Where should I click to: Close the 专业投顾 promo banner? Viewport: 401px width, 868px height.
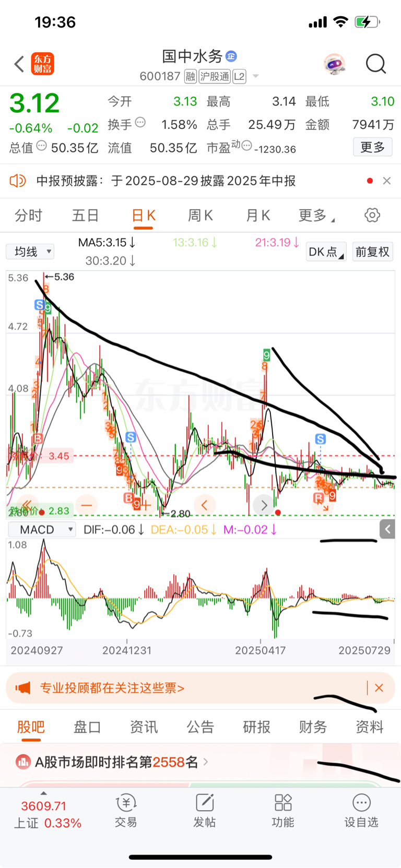click(x=379, y=688)
